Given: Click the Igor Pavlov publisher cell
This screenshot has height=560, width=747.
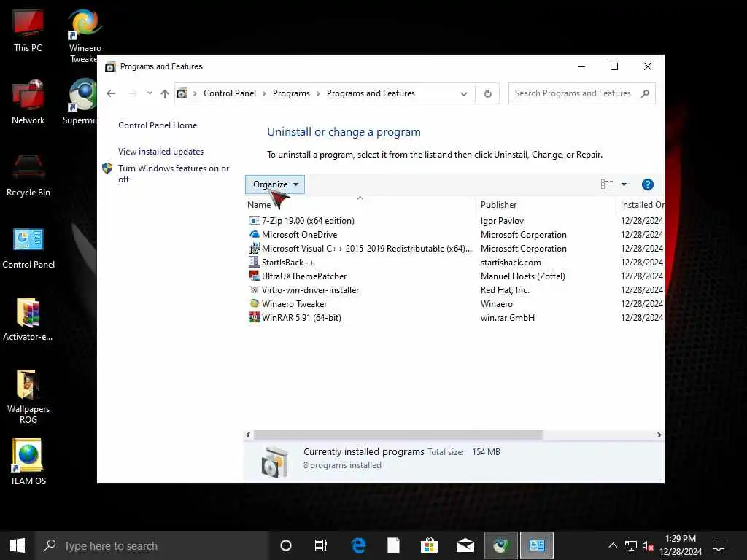Looking at the screenshot, I should 502,220.
